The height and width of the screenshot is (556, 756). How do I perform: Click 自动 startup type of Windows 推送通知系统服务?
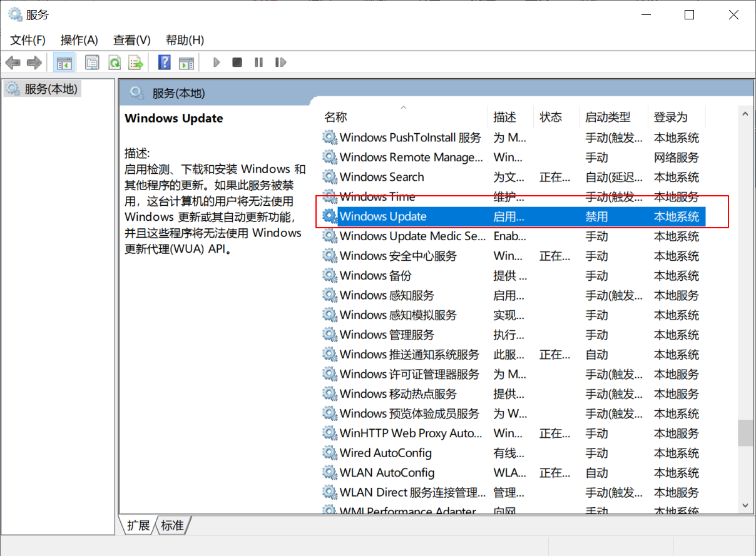click(596, 355)
